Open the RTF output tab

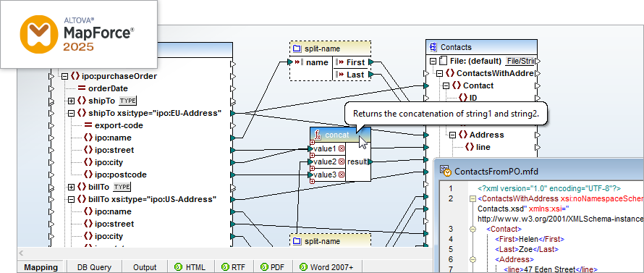(x=234, y=266)
